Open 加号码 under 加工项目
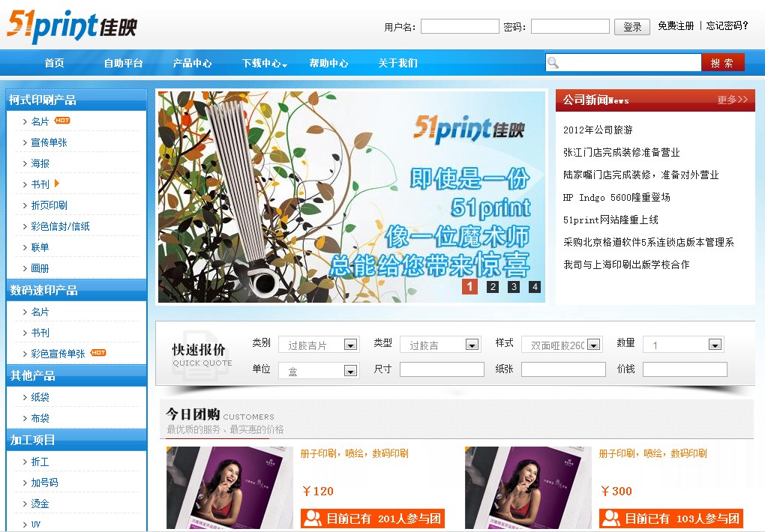Screen dimensions: 765x532 pyautogui.click(x=44, y=483)
